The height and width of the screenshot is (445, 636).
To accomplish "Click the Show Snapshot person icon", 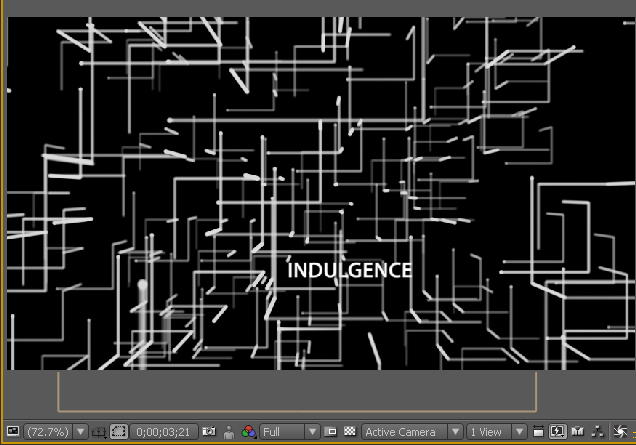I will 229,432.
